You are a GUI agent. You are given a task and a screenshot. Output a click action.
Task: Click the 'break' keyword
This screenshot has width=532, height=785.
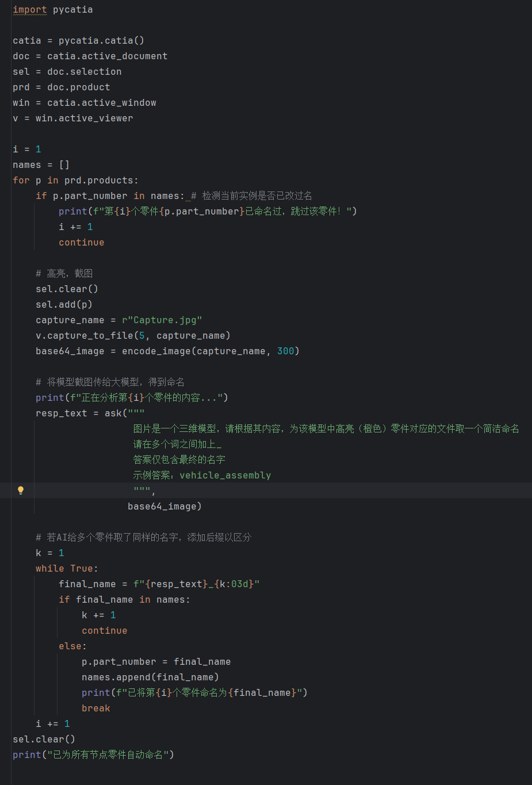[x=95, y=709]
